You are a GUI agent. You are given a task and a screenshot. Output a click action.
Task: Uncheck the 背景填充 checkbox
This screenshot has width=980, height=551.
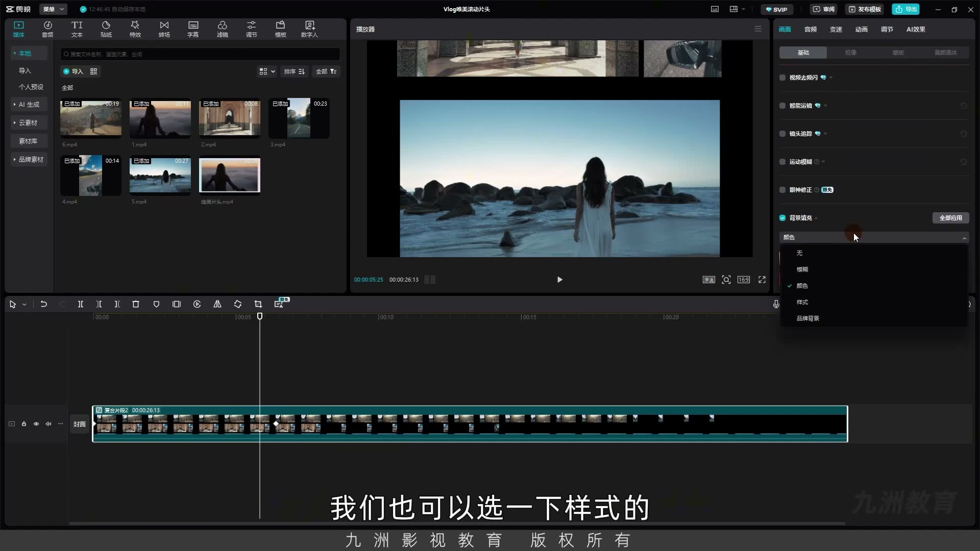pyautogui.click(x=782, y=218)
